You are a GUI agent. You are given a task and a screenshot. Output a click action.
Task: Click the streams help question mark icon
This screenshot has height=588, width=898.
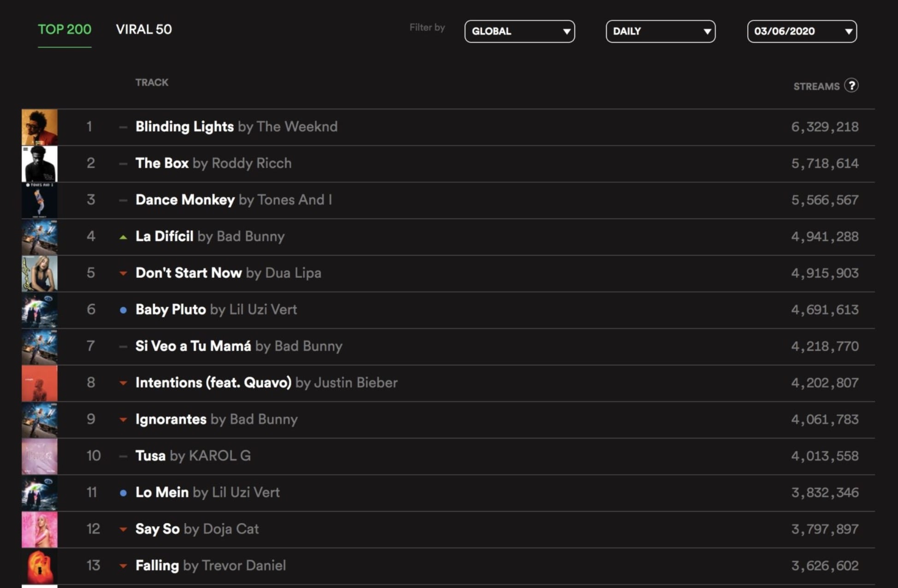tap(852, 86)
